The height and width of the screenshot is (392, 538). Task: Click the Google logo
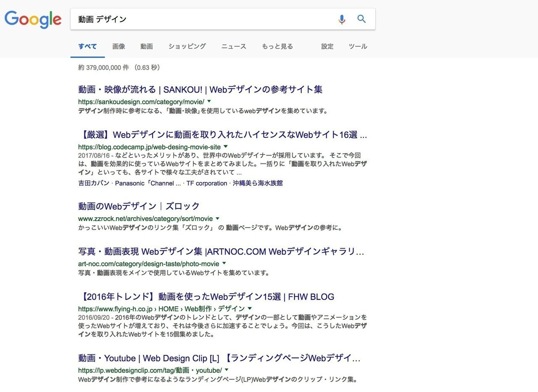coord(33,19)
